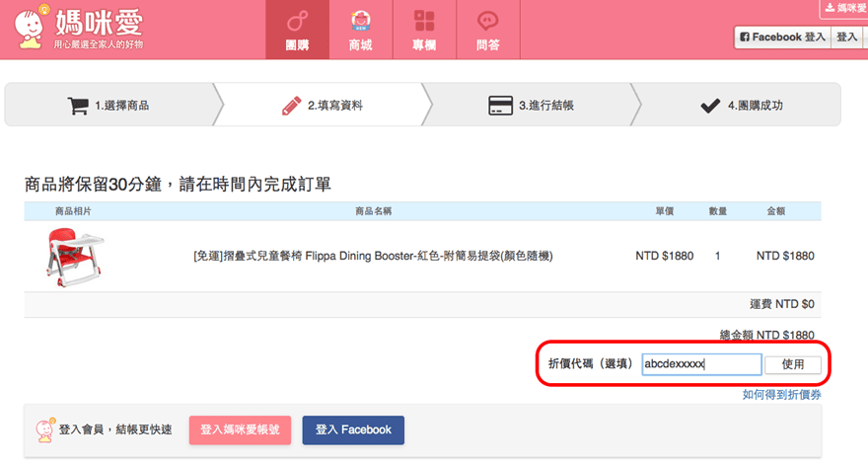The image size is (868, 466).
Task: Click the download 媽咪愛 app button
Action: 844,9
